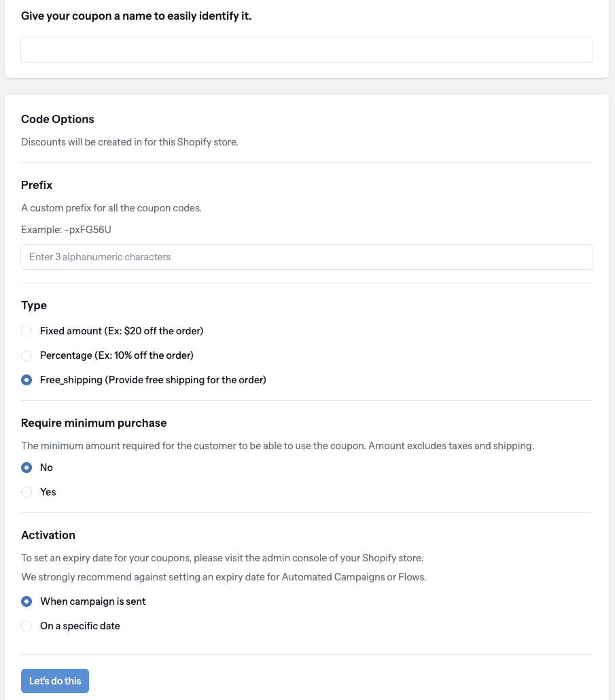
Task: Click the 'On a specific date' label text
Action: pyautogui.click(x=80, y=626)
